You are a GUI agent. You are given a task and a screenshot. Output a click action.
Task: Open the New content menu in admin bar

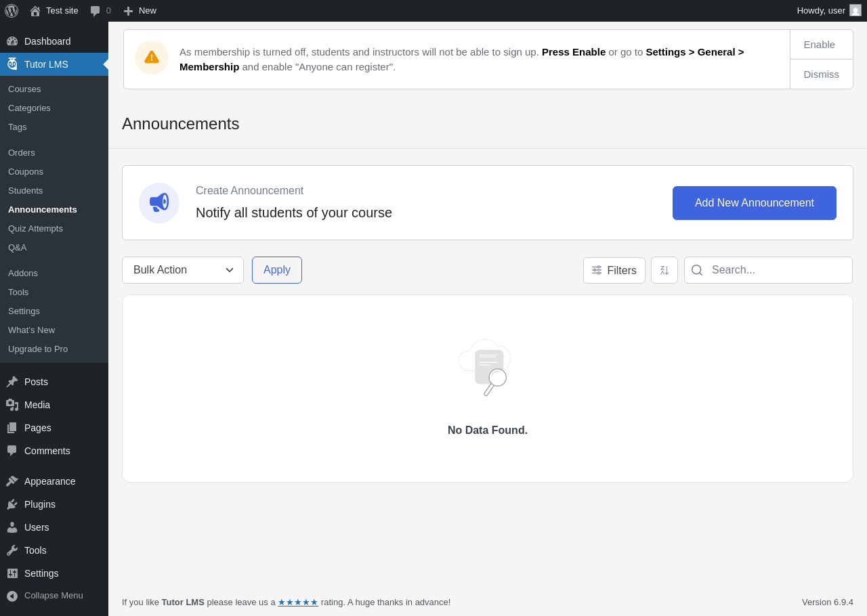140,11
